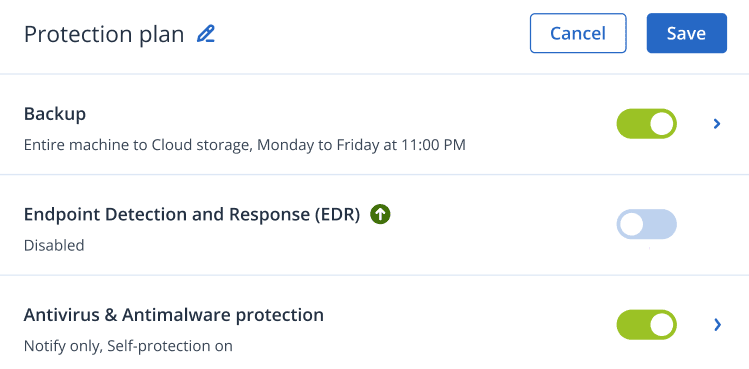This screenshot has width=749, height=369.
Task: Click the pencil icon to rename plan
Action: coord(206,34)
